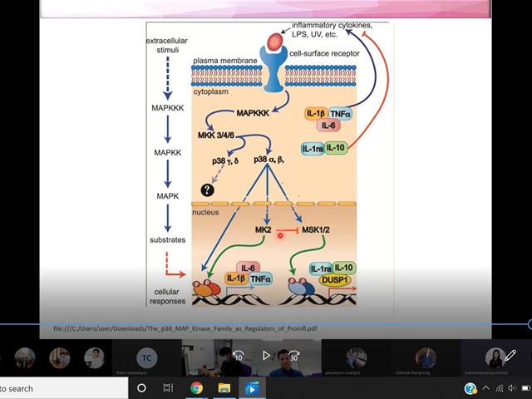Screen dimensions: 532x399
Task: Click the PDF file path text on the slide
Action: [185, 328]
